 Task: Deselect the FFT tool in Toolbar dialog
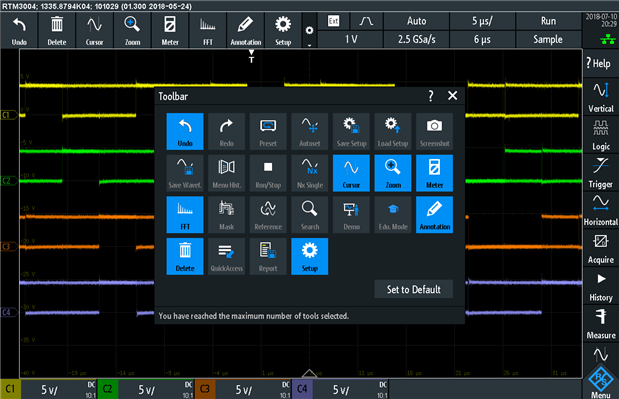point(185,215)
